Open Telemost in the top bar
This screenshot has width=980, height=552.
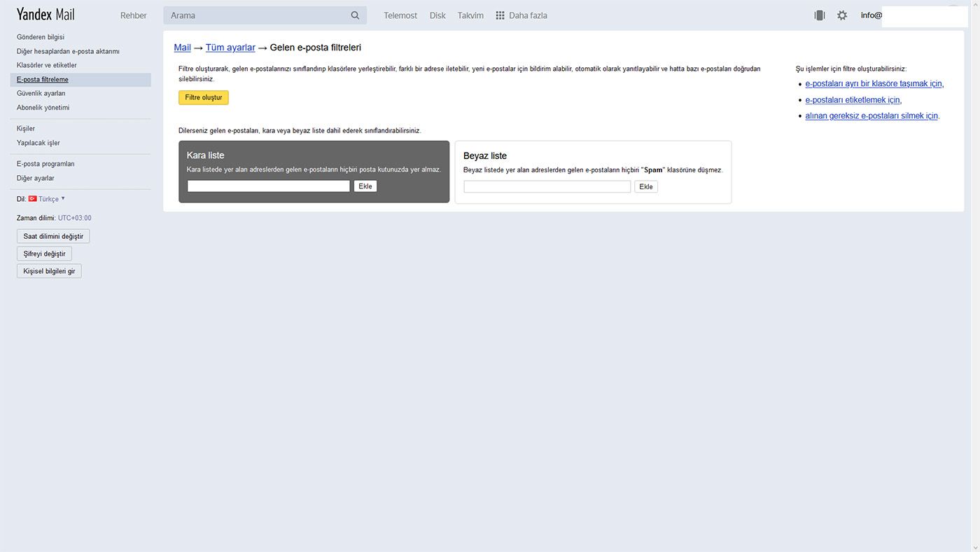coord(400,15)
